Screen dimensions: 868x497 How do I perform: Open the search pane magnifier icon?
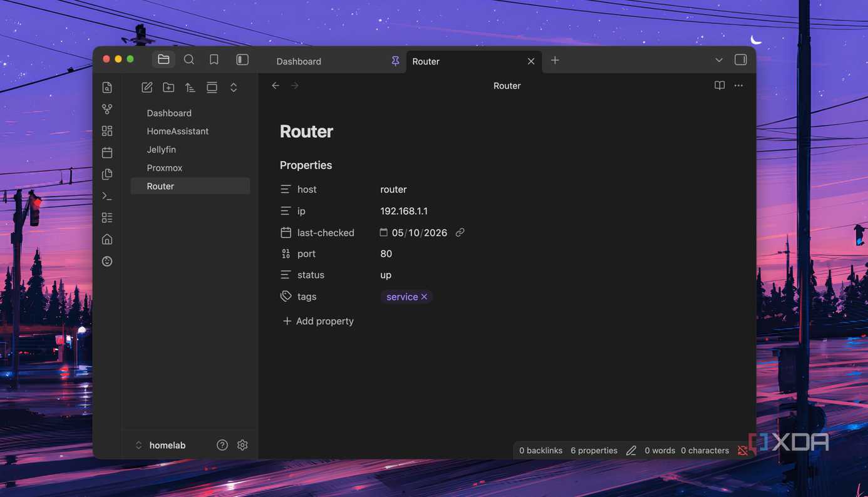pyautogui.click(x=189, y=59)
